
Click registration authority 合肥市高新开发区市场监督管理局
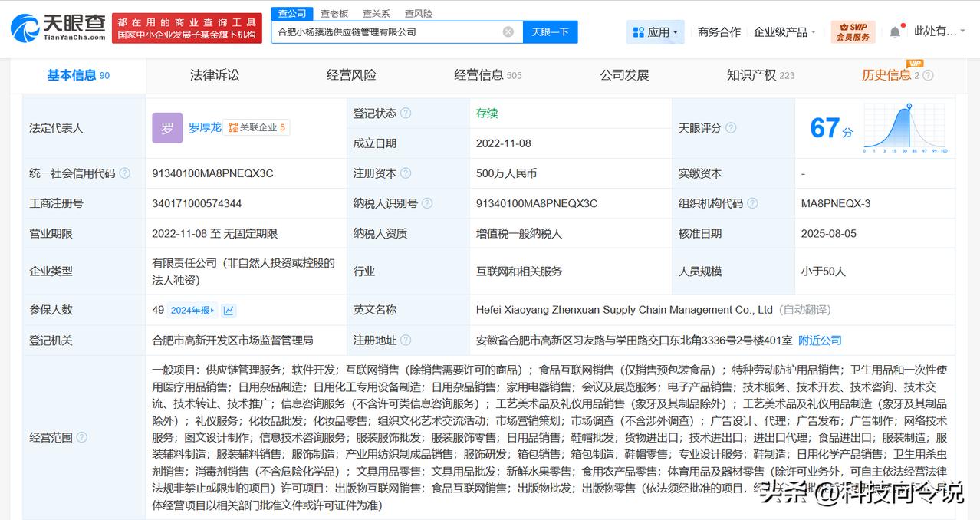232,340
